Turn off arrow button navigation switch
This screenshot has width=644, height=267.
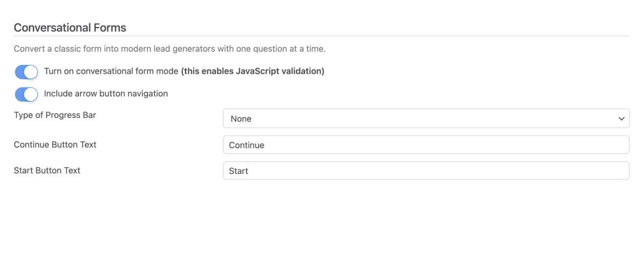26,94
